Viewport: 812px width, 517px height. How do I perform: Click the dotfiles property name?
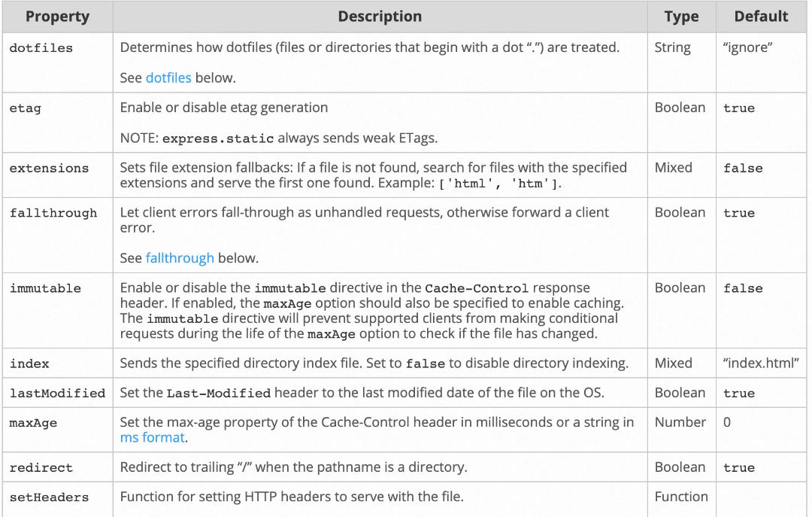point(41,48)
